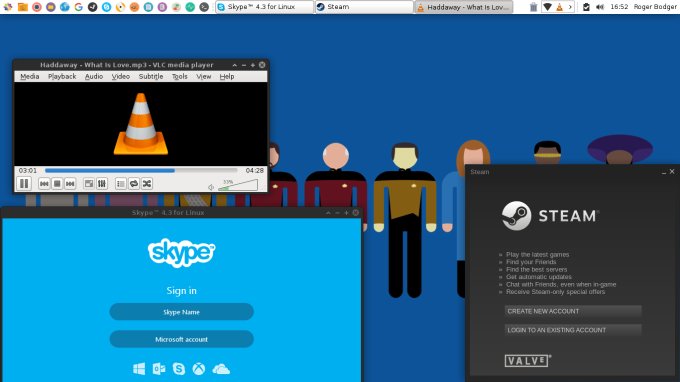The width and height of the screenshot is (680, 382).
Task: Roll up the Skype window using its caret button
Action: click(328, 213)
